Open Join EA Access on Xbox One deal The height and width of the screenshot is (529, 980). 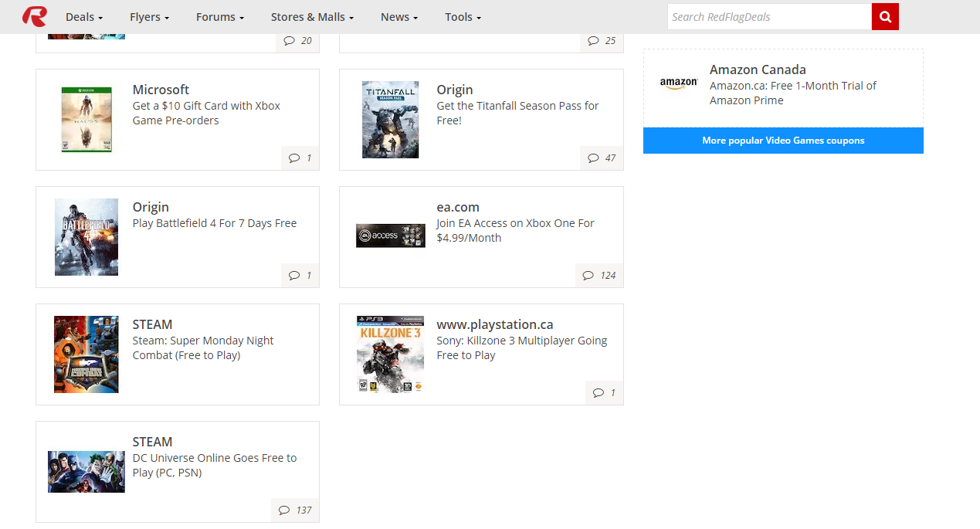click(x=515, y=230)
